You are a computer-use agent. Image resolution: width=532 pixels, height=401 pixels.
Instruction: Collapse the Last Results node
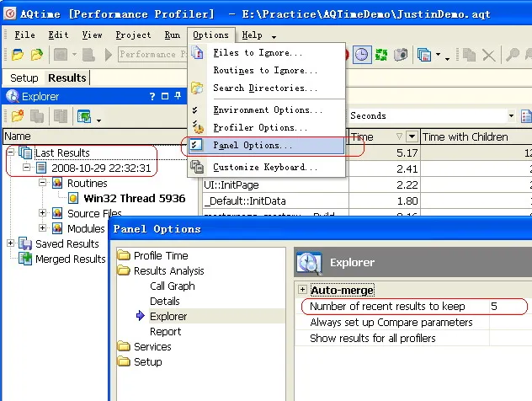11,152
